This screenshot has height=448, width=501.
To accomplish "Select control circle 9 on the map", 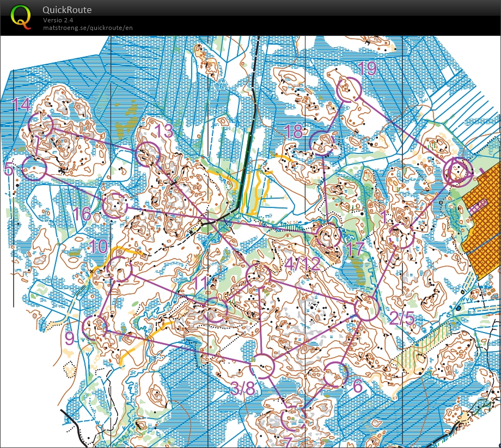I will click(94, 328).
